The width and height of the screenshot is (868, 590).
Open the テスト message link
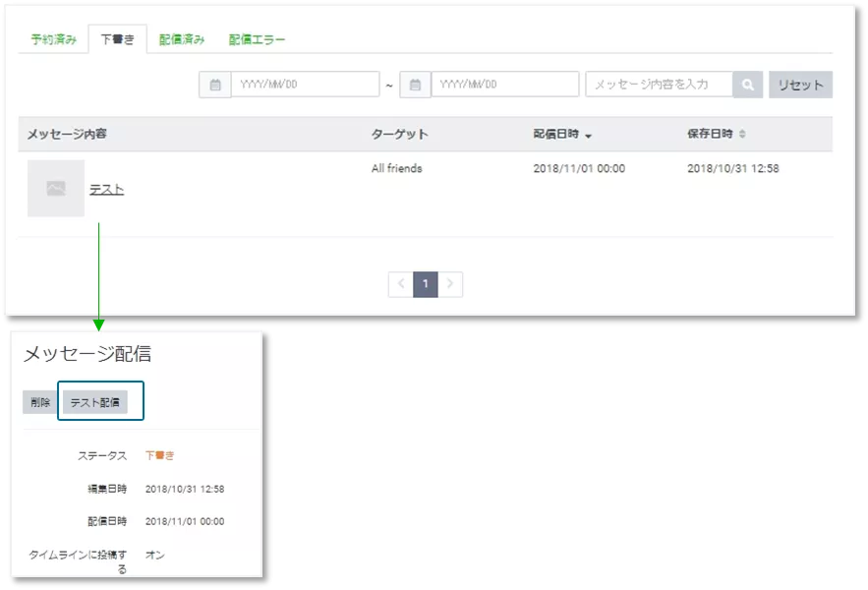pos(106,190)
